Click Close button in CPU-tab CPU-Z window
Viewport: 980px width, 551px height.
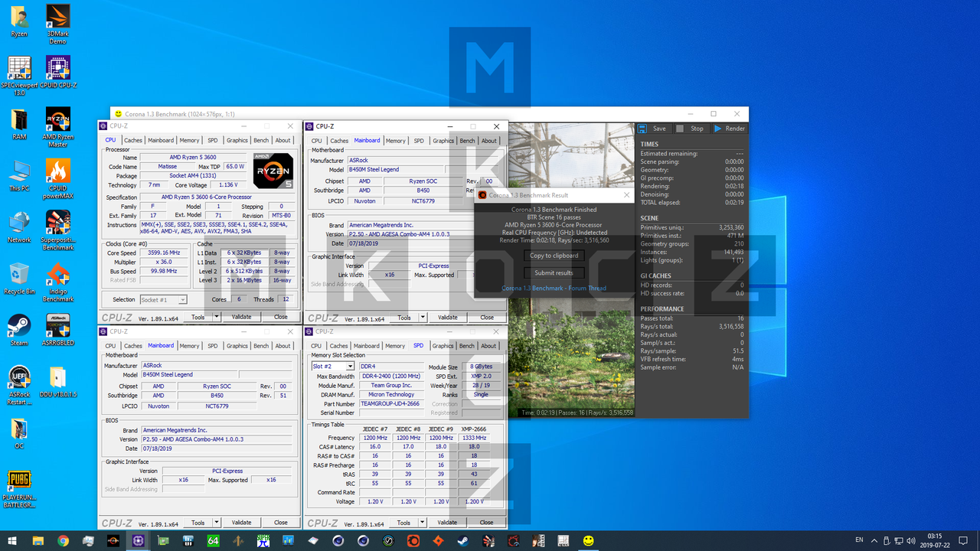pyautogui.click(x=281, y=317)
